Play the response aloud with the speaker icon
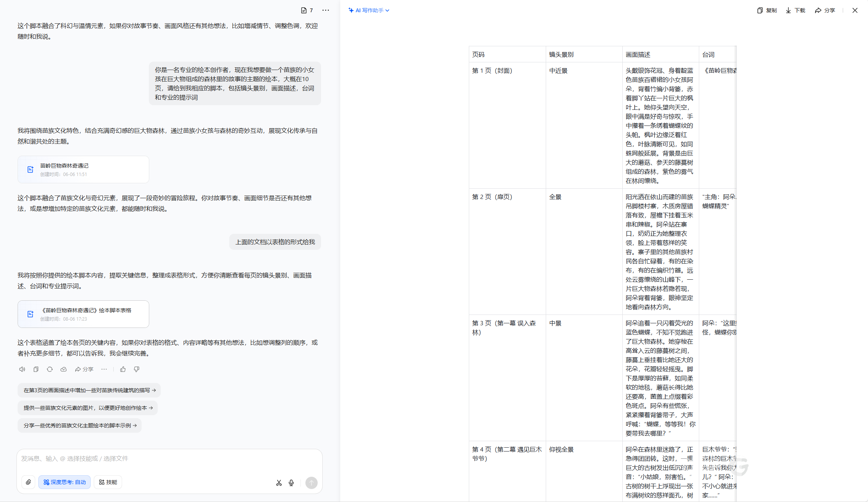The image size is (868, 502). 22,369
